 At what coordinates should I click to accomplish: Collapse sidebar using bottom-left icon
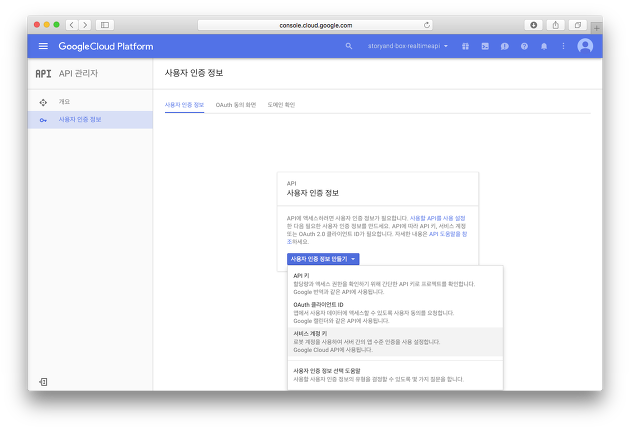point(43,382)
